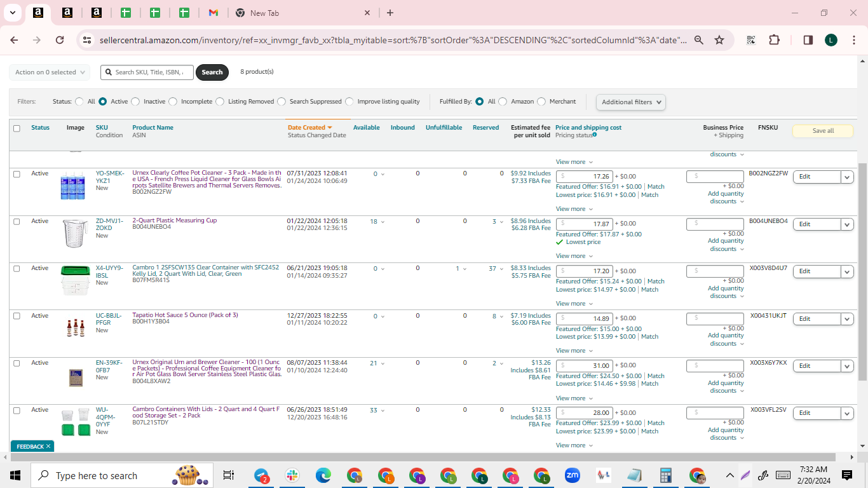Viewport: 868px width, 488px height.
Task: Expand View more for Urnex Original row
Action: pos(574,398)
